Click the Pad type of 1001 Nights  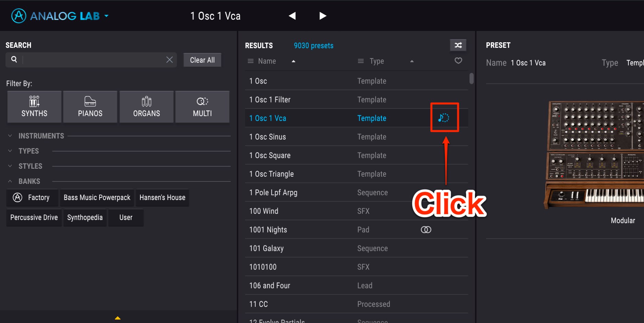(x=363, y=230)
